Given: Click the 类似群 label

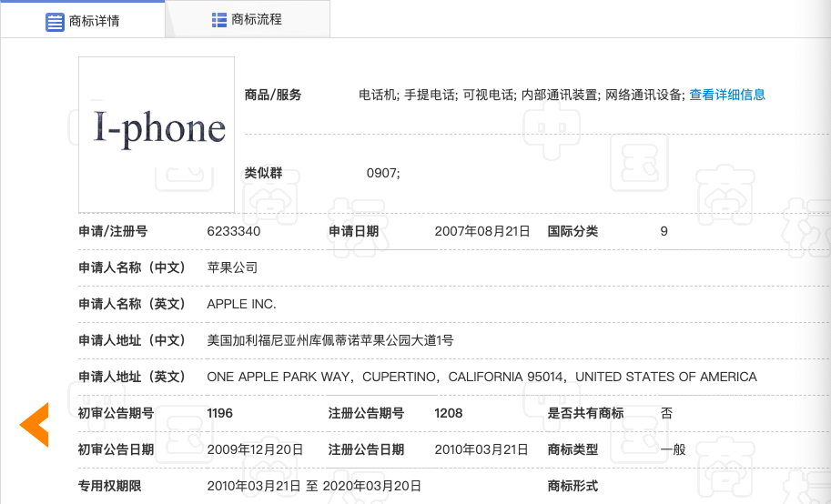Looking at the screenshot, I should coord(263,173).
